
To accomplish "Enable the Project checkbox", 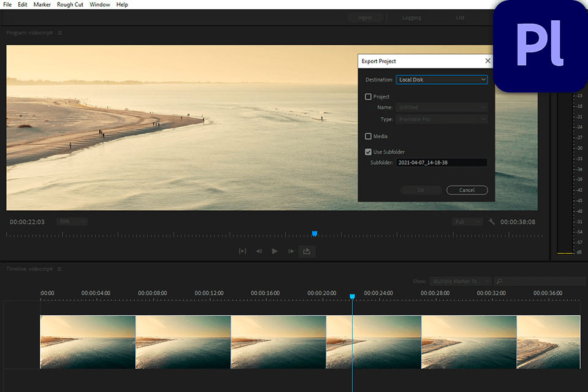I will pyautogui.click(x=368, y=97).
